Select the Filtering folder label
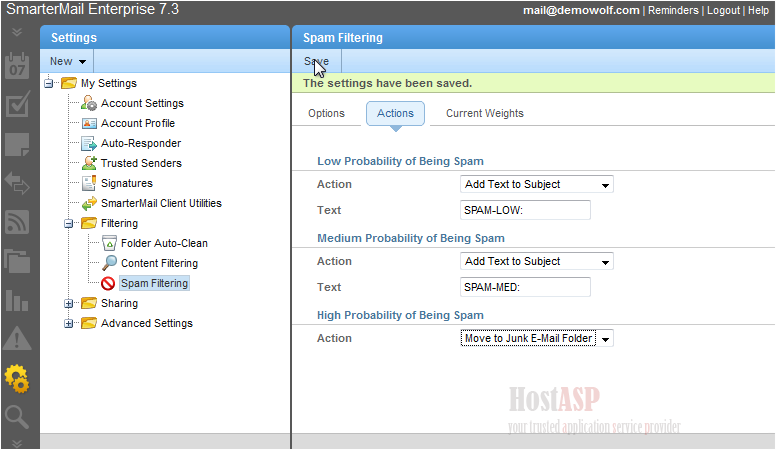The width and height of the screenshot is (776, 450). coord(119,223)
